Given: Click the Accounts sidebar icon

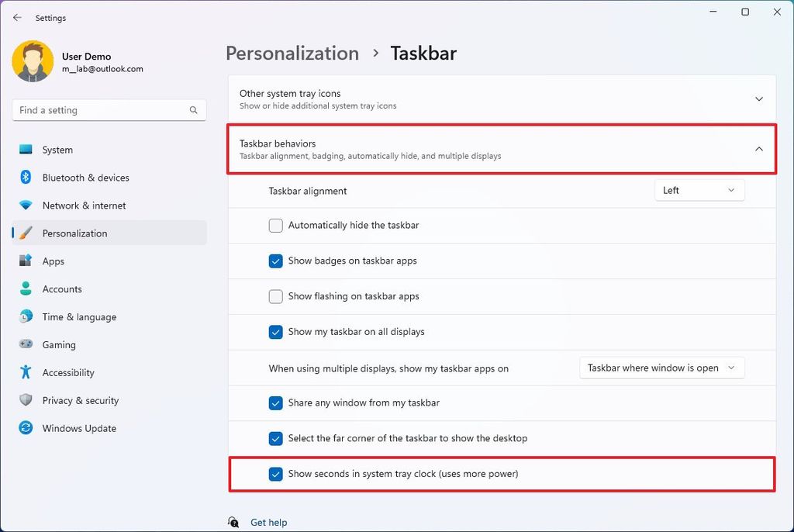Looking at the screenshot, I should pos(25,289).
